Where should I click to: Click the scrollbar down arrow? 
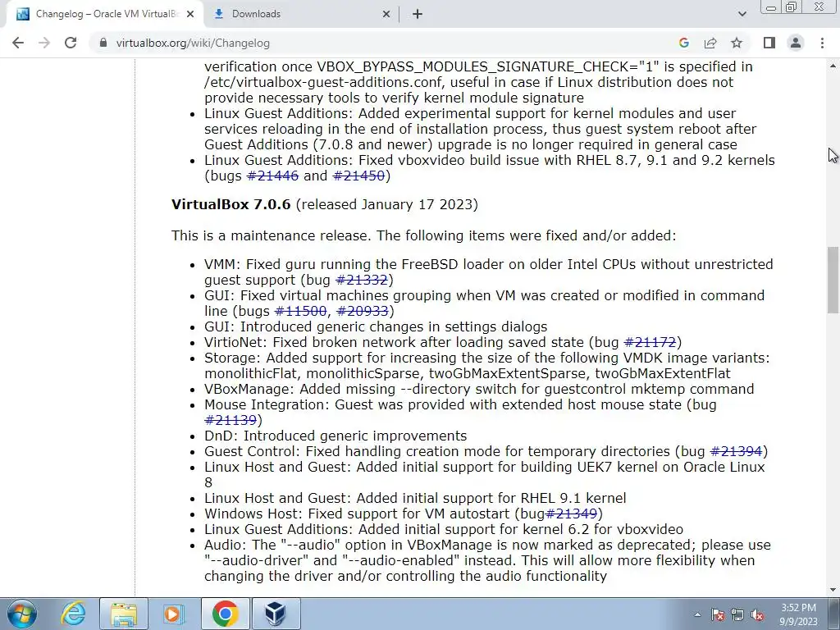coord(833,589)
